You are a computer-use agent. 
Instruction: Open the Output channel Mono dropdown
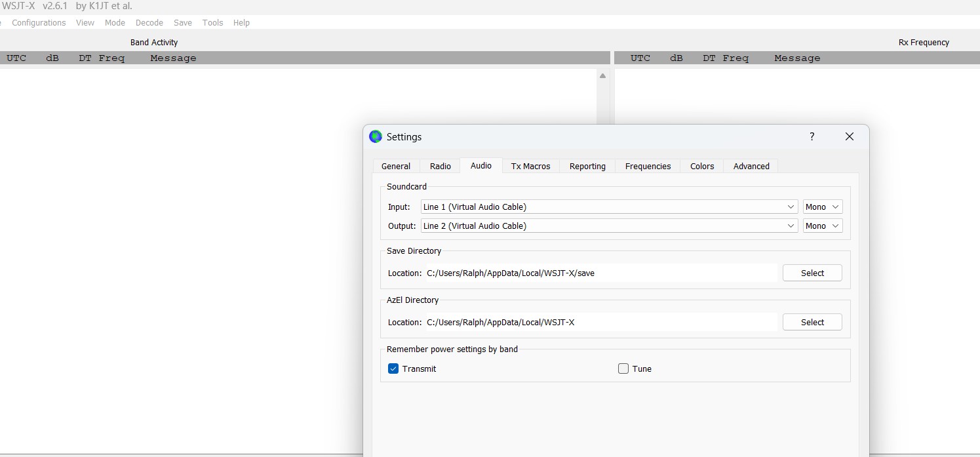coord(822,226)
